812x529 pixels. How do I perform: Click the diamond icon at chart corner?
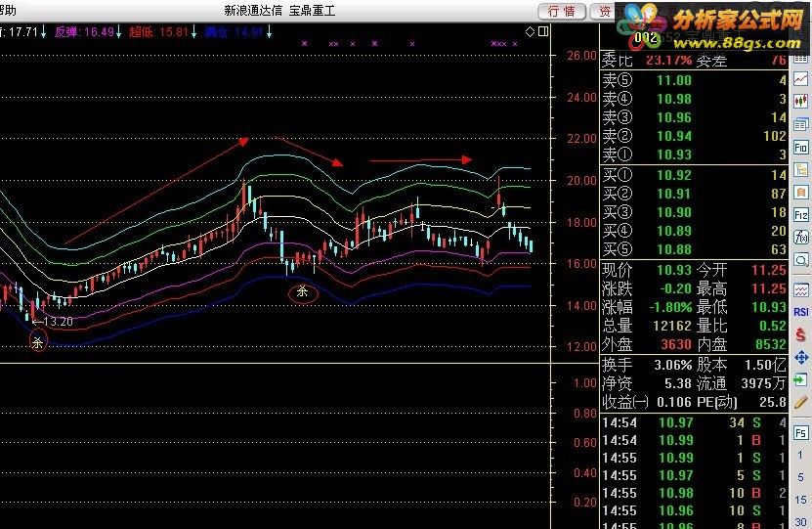pyautogui.click(x=530, y=31)
